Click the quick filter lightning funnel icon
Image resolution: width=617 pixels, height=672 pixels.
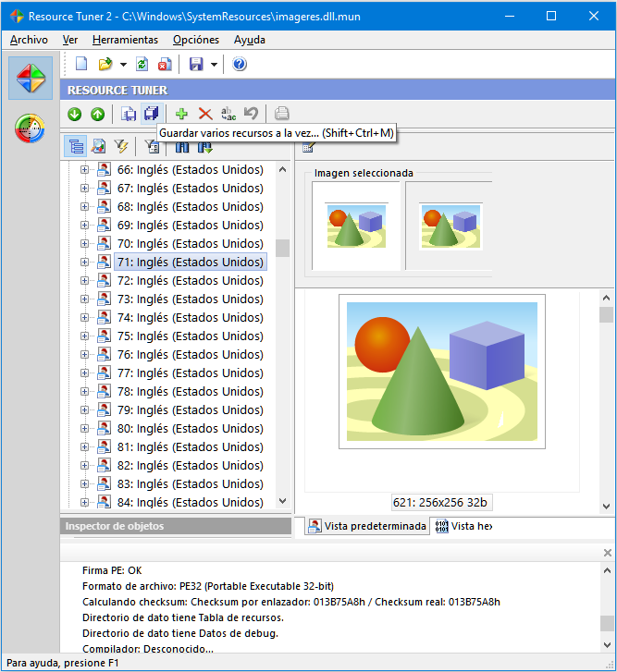121,147
